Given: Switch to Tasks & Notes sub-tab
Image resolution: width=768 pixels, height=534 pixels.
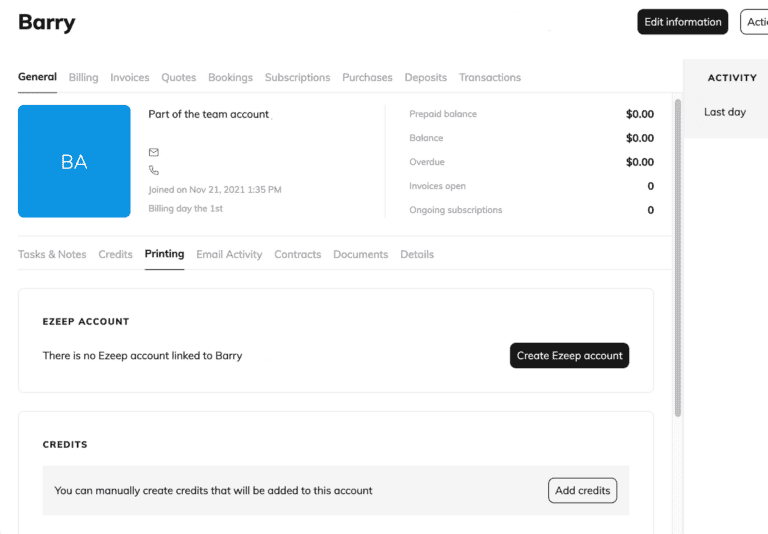Looking at the screenshot, I should point(52,254).
